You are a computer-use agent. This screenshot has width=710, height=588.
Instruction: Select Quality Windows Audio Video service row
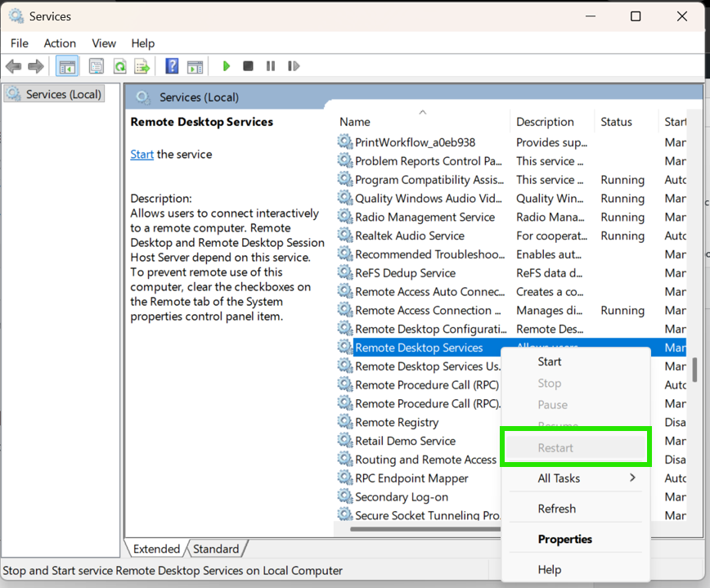click(x=512, y=198)
